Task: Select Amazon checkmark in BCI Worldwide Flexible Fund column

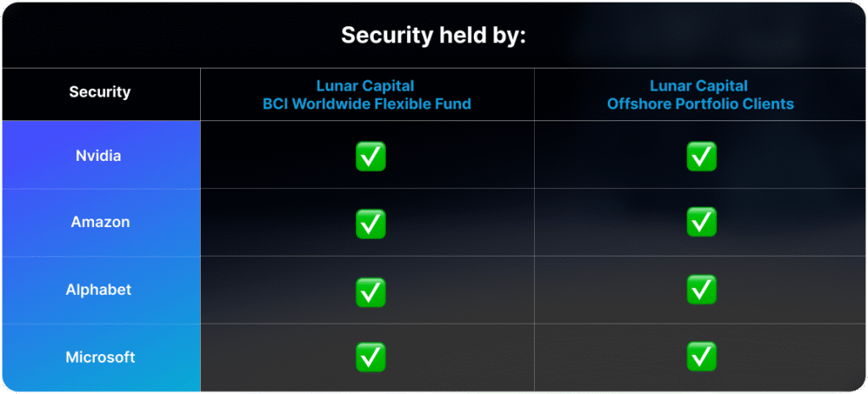Action: (370, 224)
